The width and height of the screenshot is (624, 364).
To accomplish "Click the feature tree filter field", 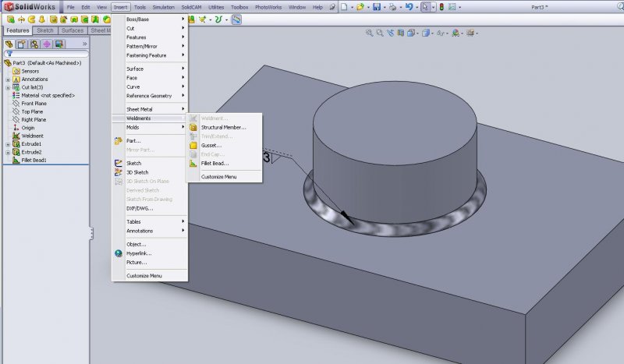I will (x=46, y=53).
